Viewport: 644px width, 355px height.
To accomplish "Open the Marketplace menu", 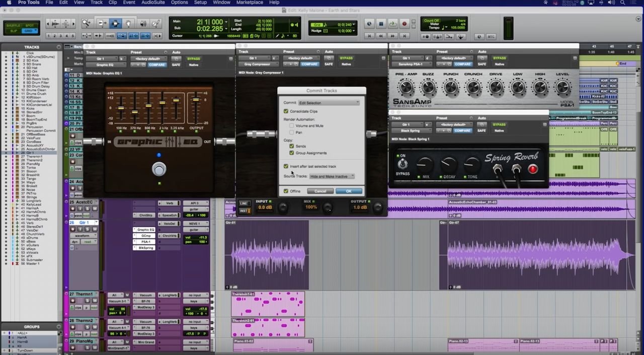I will point(250,3).
